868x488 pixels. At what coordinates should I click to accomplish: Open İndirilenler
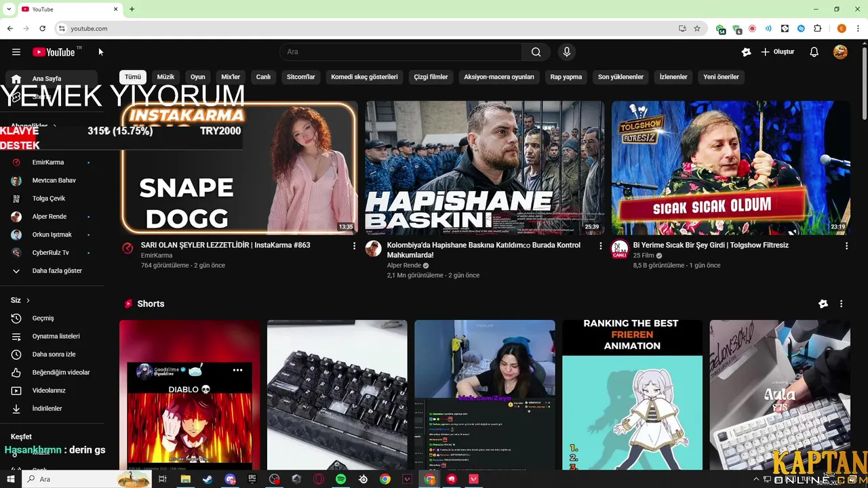point(53,409)
